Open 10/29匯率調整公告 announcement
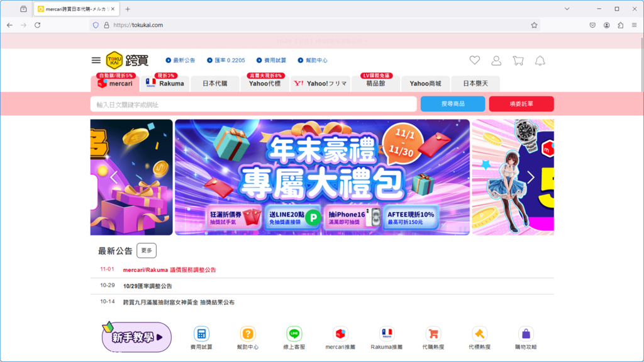This screenshot has width=644, height=362. point(147,286)
